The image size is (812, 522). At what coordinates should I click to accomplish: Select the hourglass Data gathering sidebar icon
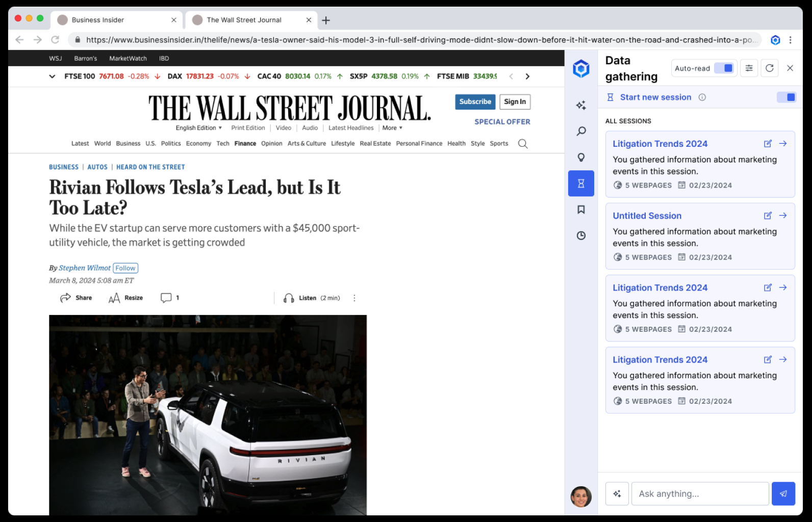[581, 184]
